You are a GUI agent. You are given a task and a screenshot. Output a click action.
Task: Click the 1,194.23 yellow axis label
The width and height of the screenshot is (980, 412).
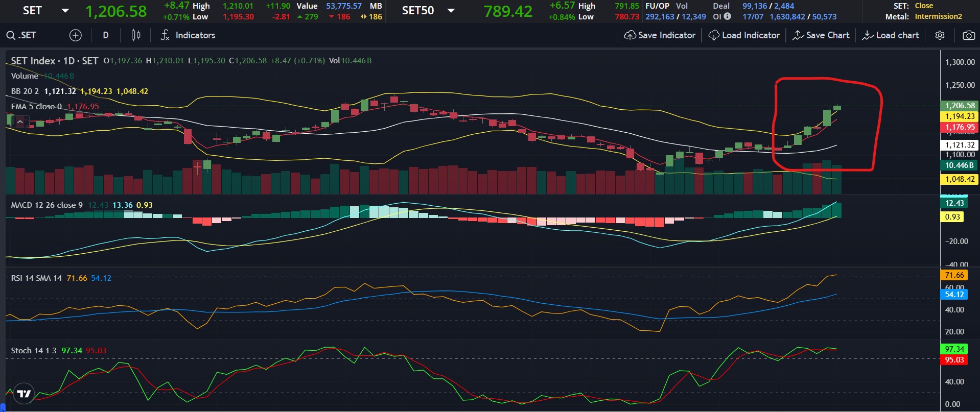pos(960,116)
